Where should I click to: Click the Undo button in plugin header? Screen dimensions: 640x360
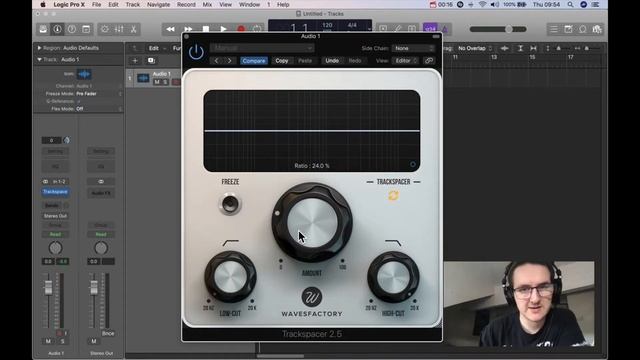332,61
